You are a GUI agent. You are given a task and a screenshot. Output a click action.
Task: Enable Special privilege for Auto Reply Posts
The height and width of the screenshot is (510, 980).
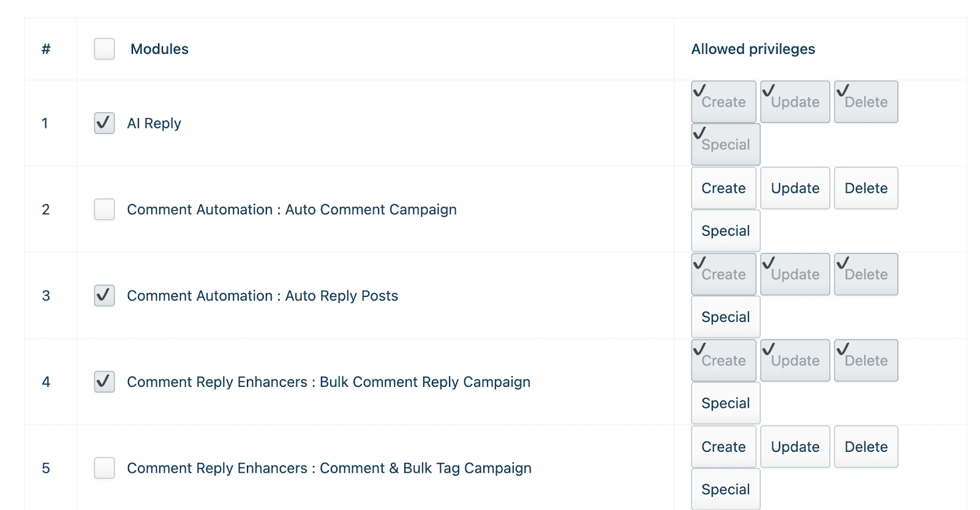[725, 317]
